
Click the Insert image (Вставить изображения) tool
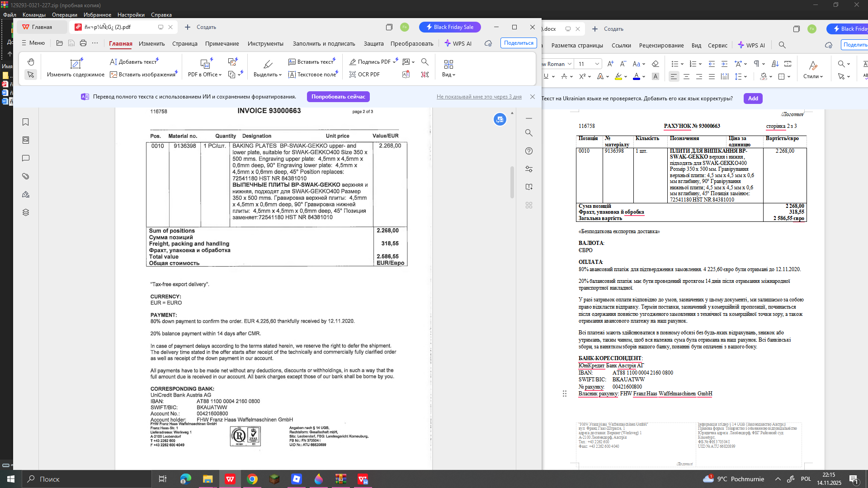pyautogui.click(x=143, y=75)
